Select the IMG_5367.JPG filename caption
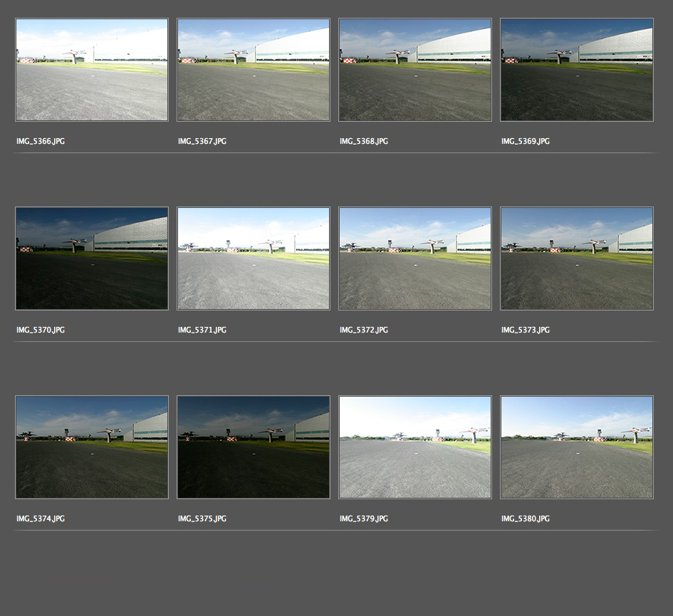673x616 pixels. (202, 142)
